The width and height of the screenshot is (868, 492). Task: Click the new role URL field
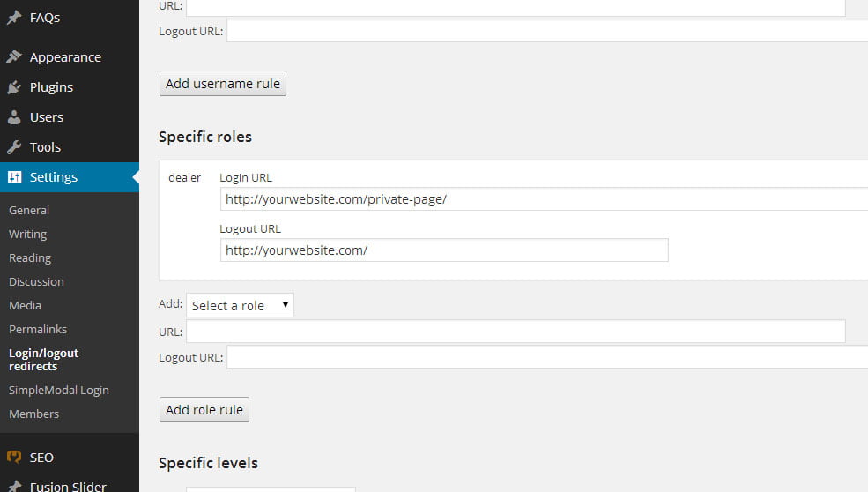tap(516, 332)
